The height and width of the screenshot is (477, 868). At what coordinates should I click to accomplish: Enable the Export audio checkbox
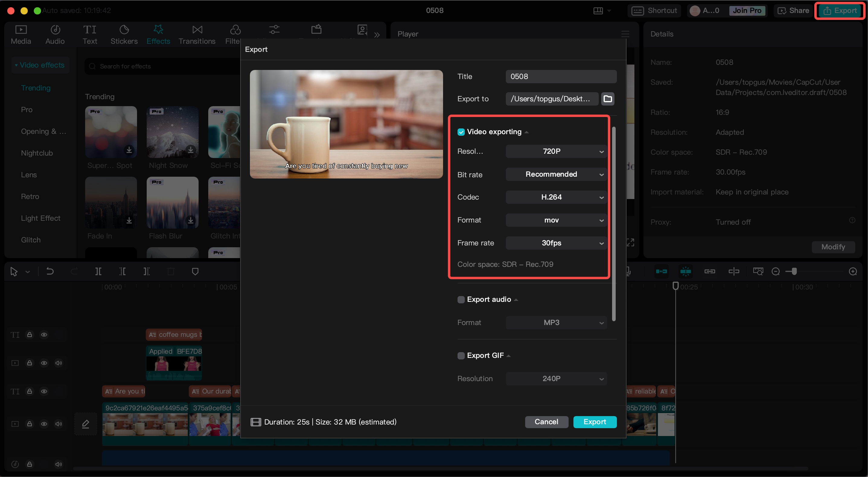[461, 300]
